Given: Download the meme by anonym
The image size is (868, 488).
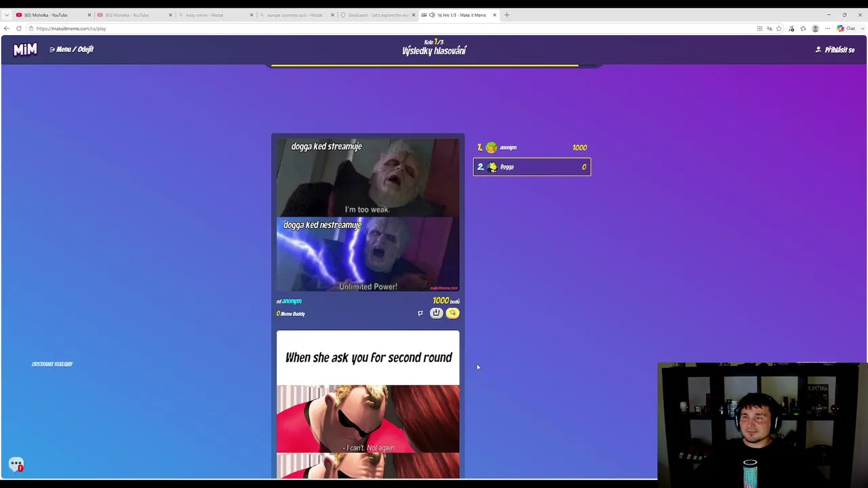Looking at the screenshot, I should (x=436, y=313).
